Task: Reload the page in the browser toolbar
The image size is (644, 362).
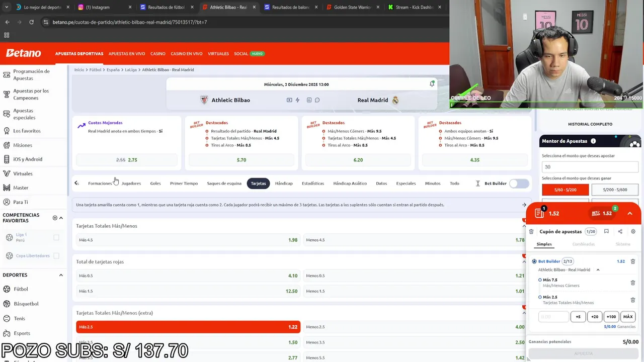Action: 31,22
